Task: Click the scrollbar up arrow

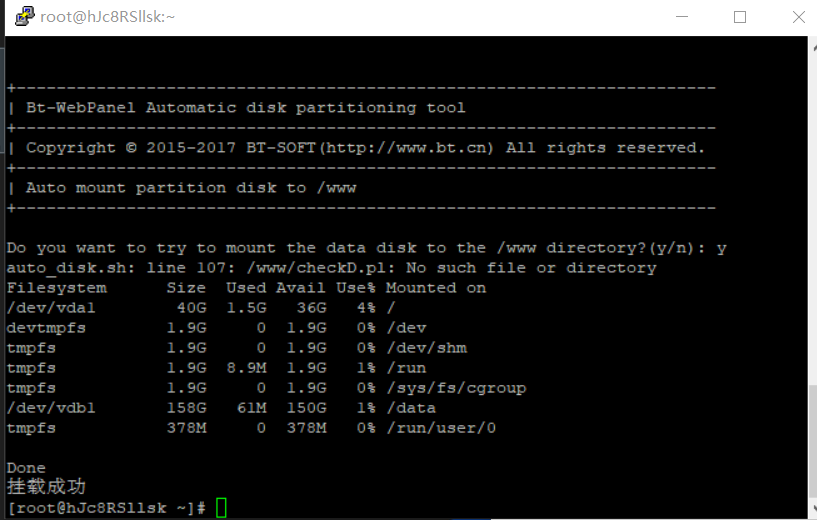Action: (x=813, y=48)
